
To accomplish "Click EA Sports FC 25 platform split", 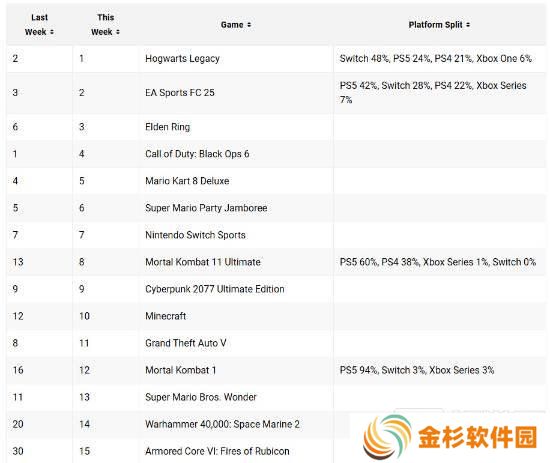I will 433,93.
